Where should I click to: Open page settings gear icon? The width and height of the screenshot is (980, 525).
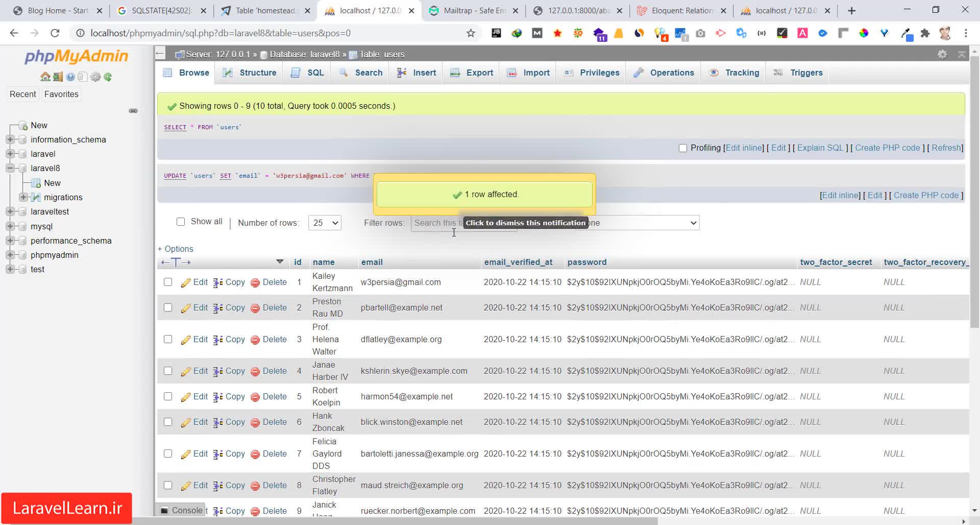pos(942,54)
